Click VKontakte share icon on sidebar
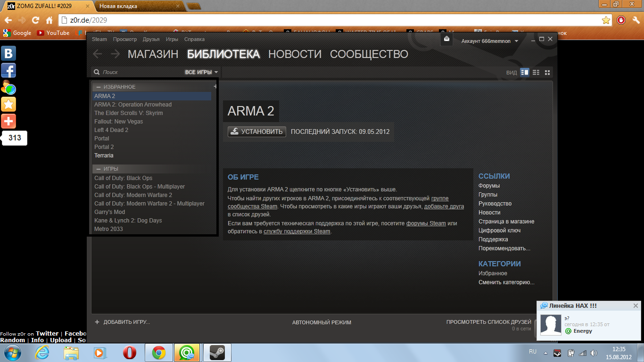644x362 pixels. point(8,53)
